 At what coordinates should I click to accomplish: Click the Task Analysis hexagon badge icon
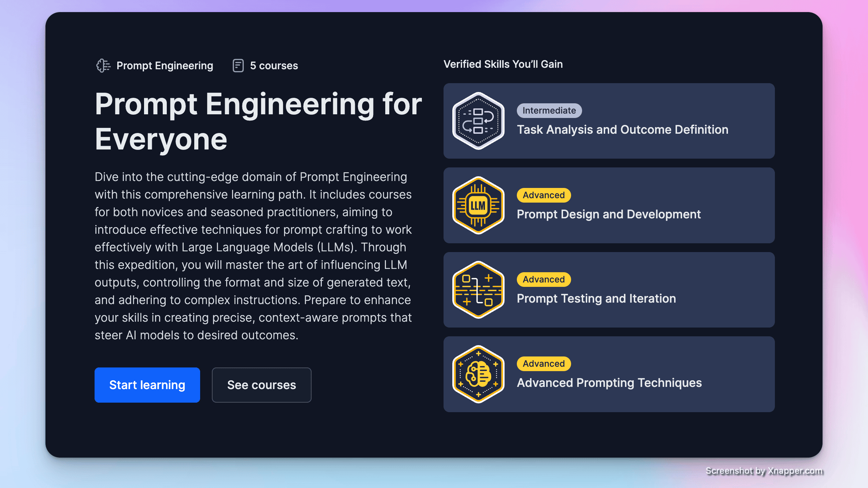click(x=478, y=121)
